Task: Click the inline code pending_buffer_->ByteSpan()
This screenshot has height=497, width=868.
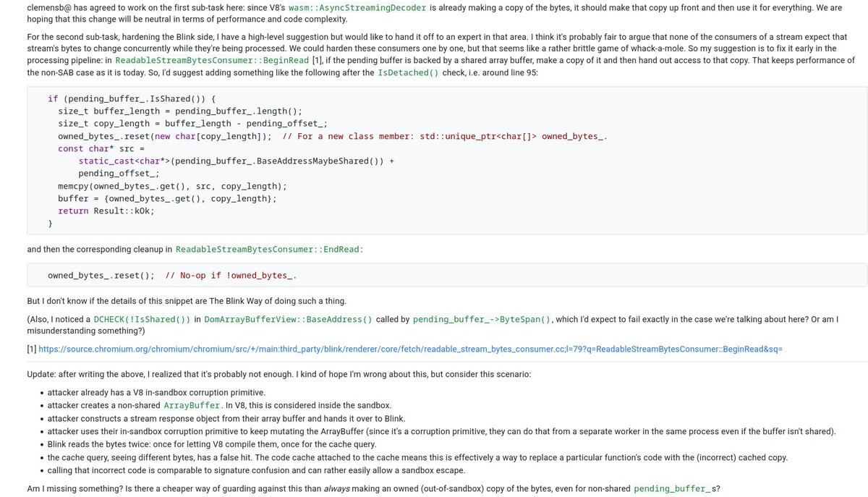Action: click(x=482, y=319)
